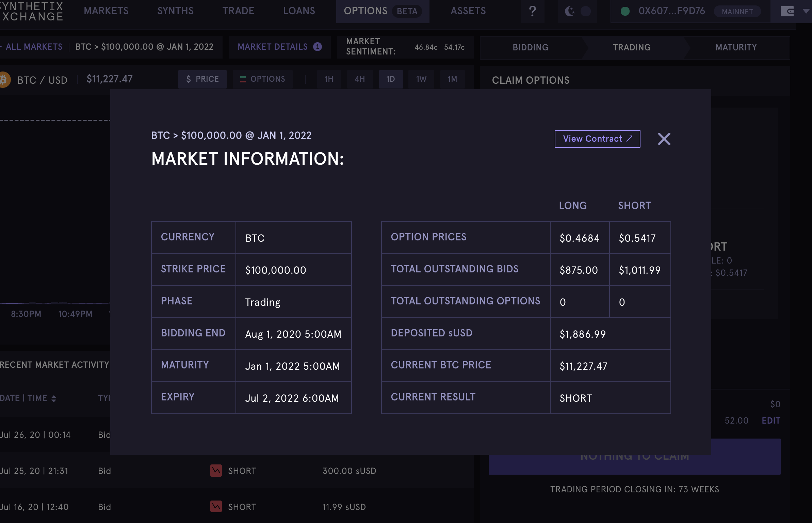The height and width of the screenshot is (523, 812).
Task: Click the Synthetix Exchange logo
Action: click(32, 11)
